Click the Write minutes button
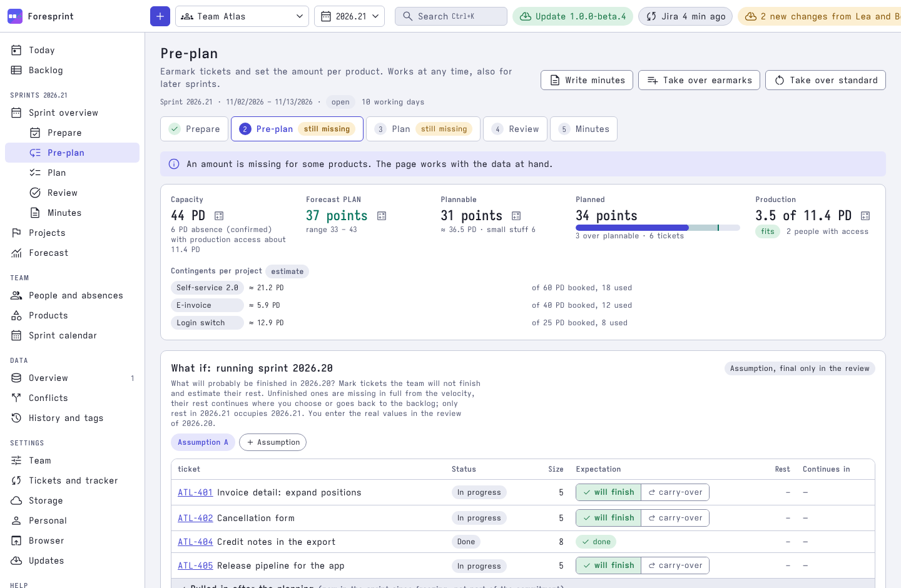Image resolution: width=901 pixels, height=588 pixels. tap(587, 80)
